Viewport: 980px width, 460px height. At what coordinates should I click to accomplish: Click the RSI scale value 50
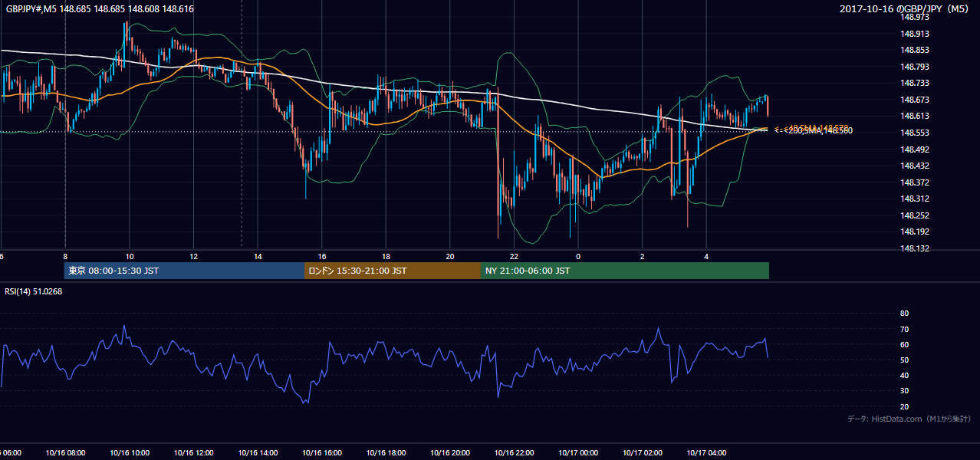904,360
